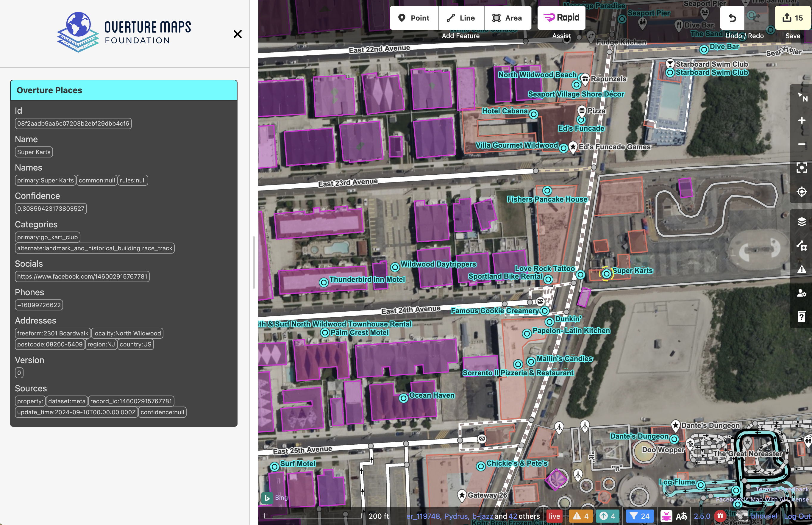Open the 2.5.0 version link
The width and height of the screenshot is (812, 525).
click(x=702, y=516)
